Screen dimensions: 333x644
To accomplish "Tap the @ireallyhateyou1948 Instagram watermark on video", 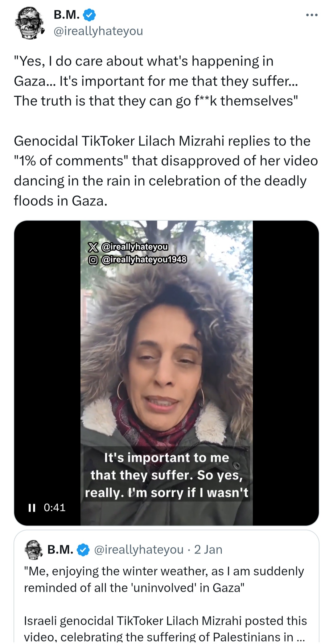I will 138,259.
